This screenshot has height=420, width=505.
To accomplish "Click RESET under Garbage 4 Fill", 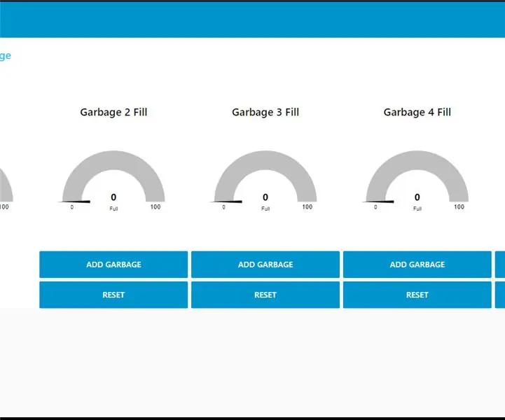I will point(417,295).
